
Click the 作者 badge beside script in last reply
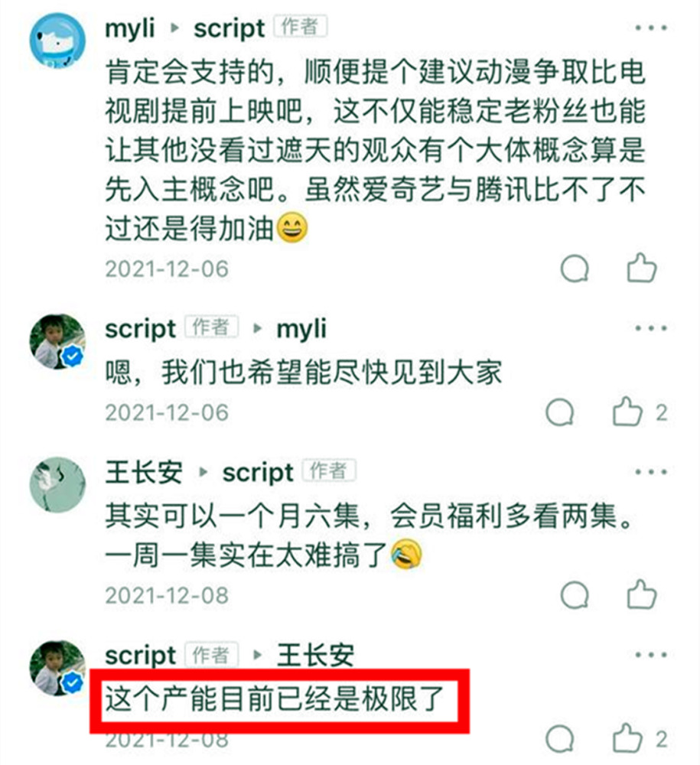coord(211,655)
